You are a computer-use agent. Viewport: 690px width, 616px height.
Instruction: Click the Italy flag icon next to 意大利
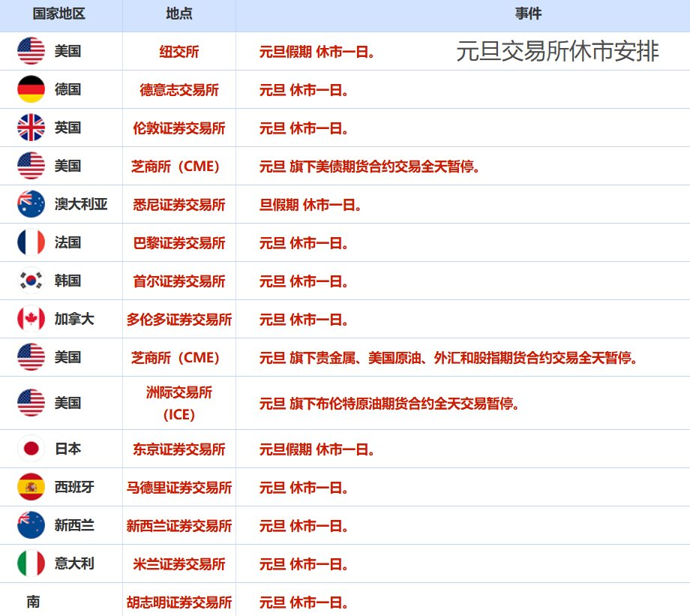(x=29, y=563)
